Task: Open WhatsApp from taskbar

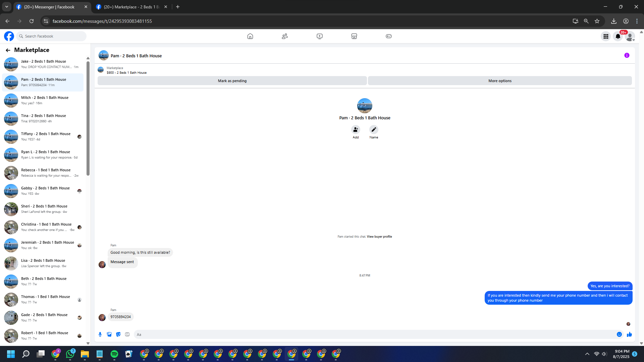Action: point(70,354)
